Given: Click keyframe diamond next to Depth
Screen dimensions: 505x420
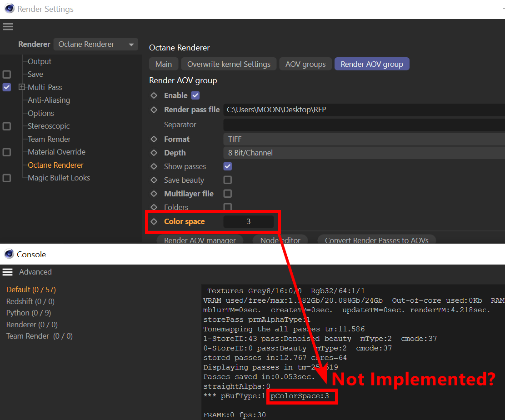Looking at the screenshot, I should point(154,153).
